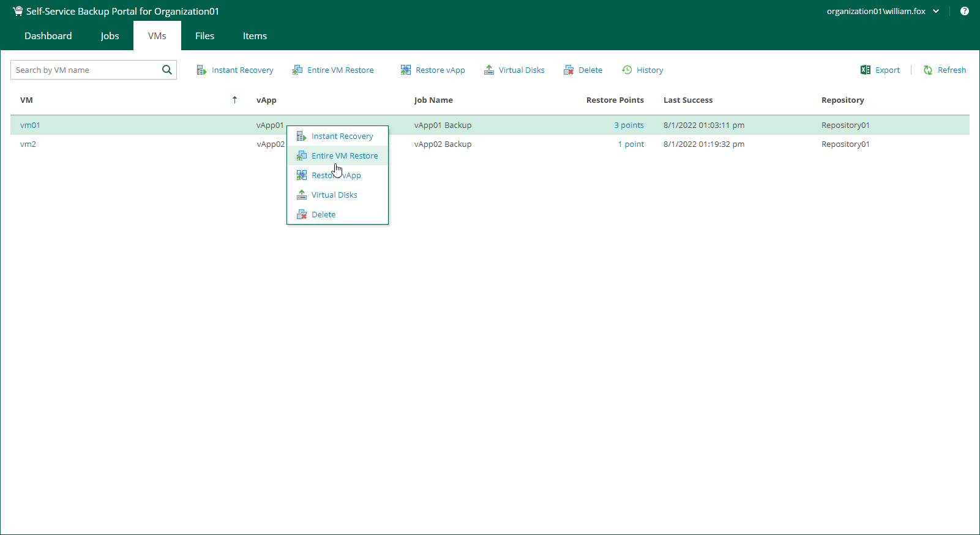Click the vApp01 cell
980x535 pixels.
270,125
